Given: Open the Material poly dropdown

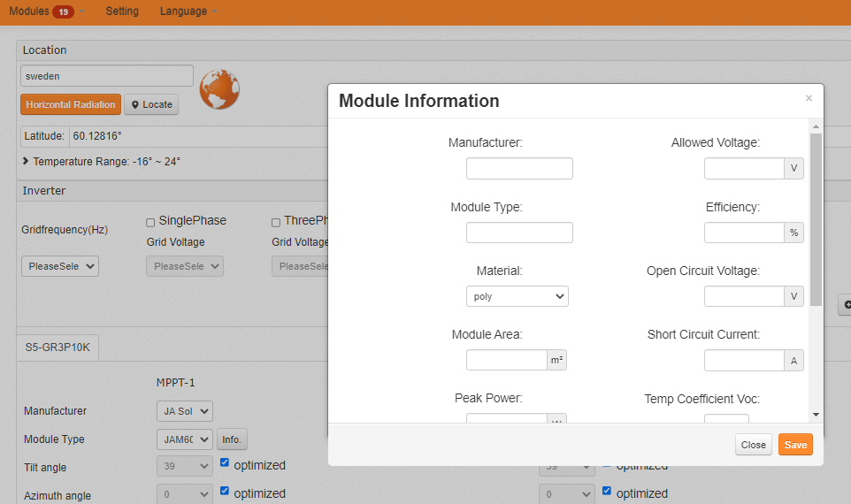Looking at the screenshot, I should tap(517, 296).
